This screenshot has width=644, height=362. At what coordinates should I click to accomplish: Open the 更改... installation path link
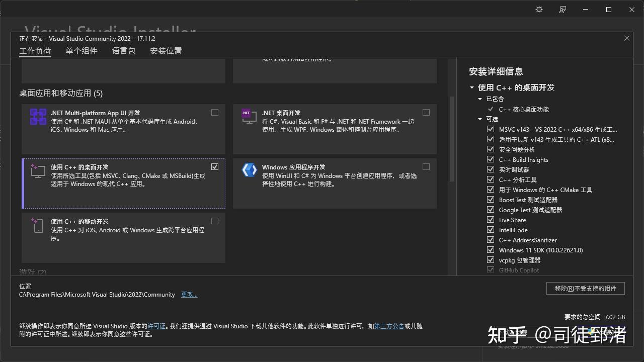pyautogui.click(x=189, y=294)
